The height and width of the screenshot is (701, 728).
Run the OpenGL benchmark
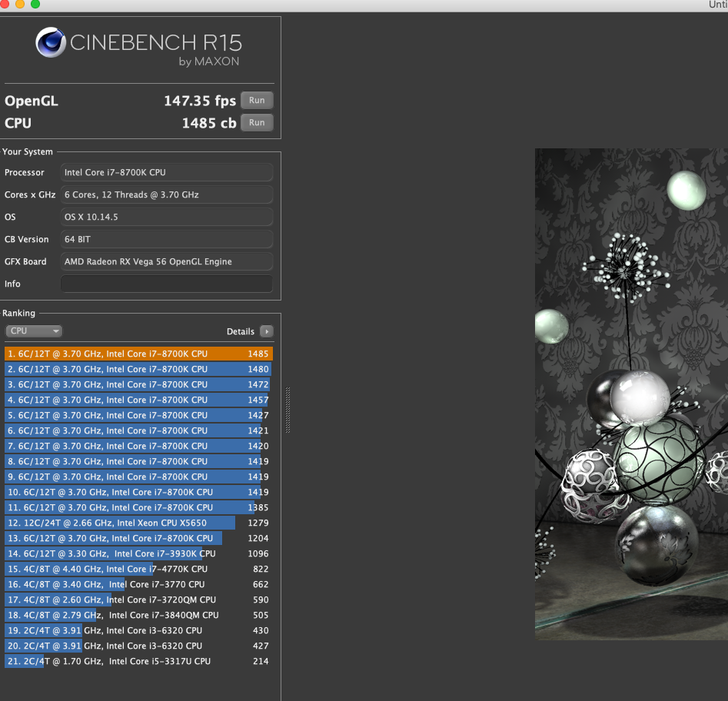click(x=257, y=100)
